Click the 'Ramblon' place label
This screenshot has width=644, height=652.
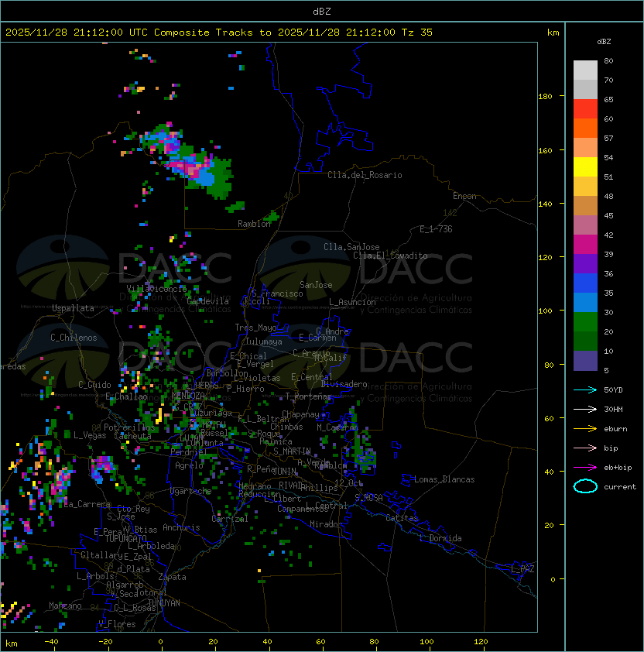coord(254,224)
